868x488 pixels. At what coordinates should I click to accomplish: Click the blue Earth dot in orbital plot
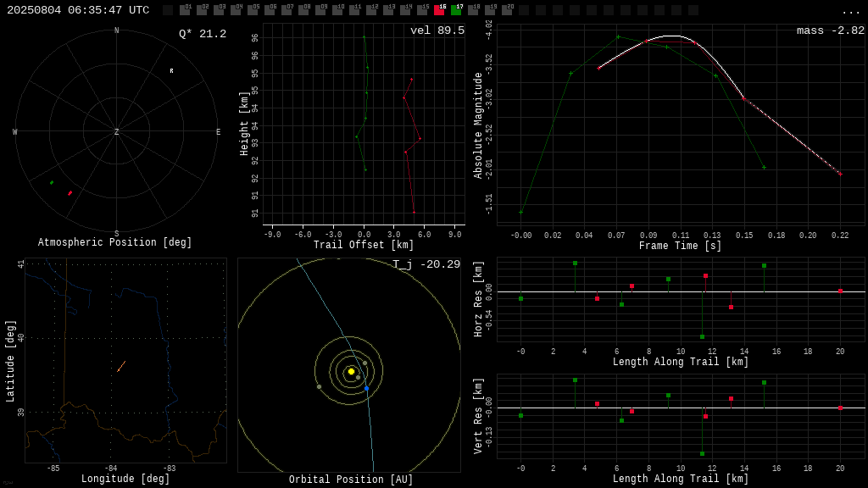366,388
